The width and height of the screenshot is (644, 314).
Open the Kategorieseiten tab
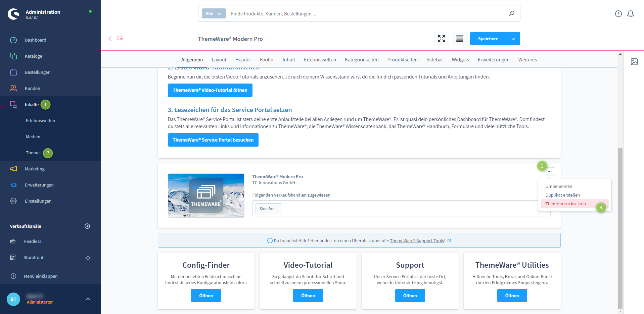point(362,60)
